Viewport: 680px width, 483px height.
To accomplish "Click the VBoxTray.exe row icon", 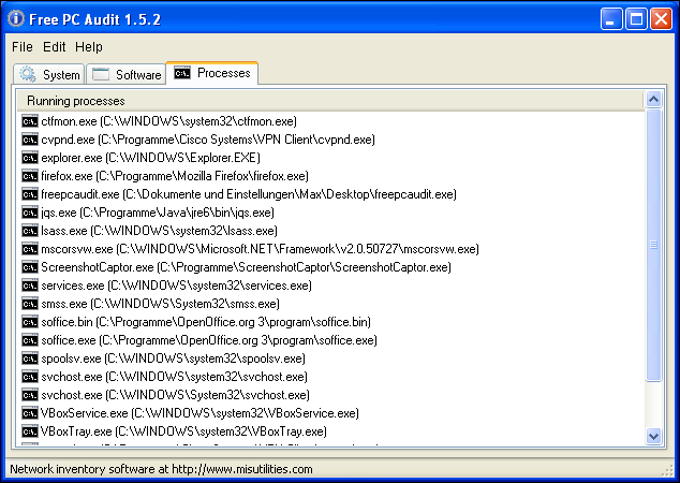I will (x=30, y=431).
